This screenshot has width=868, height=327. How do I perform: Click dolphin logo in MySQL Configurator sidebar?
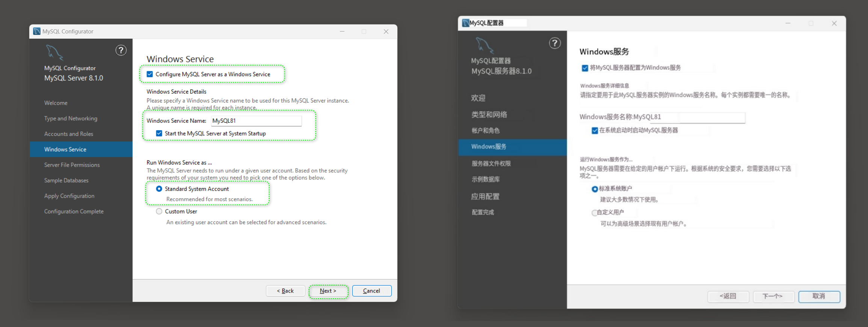[x=54, y=53]
